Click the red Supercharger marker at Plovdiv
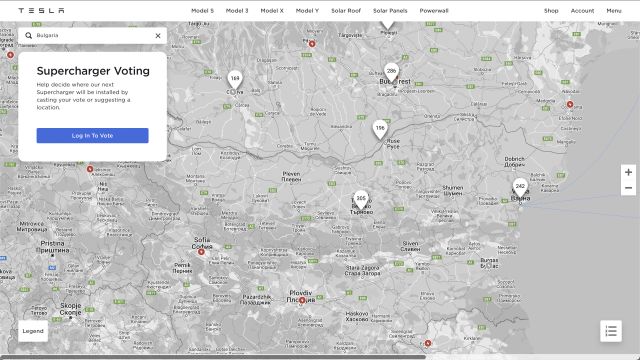 [302, 300]
